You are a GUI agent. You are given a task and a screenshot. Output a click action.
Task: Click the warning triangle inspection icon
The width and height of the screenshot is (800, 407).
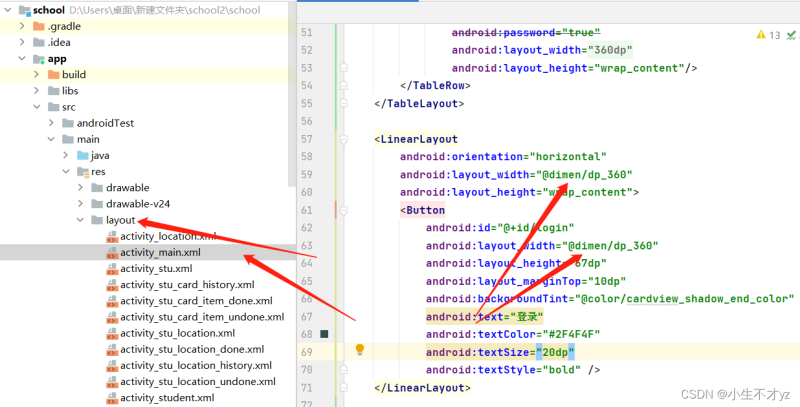(x=761, y=35)
